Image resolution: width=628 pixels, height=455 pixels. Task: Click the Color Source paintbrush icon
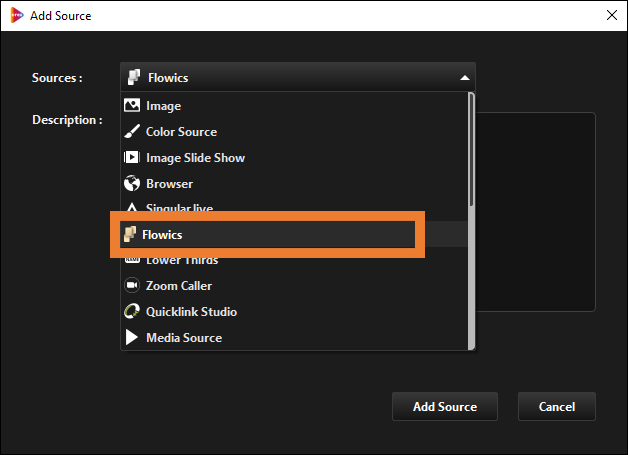point(132,131)
